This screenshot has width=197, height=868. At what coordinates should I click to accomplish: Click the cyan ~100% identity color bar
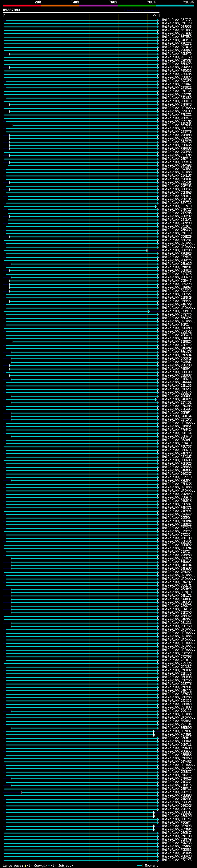click(175, 6)
